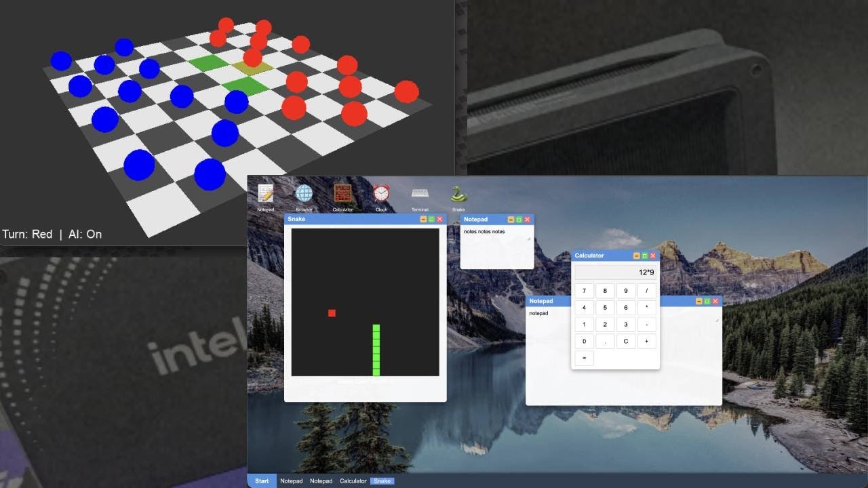868x488 pixels.
Task: Click the calculator 3 key
Action: [626, 325]
